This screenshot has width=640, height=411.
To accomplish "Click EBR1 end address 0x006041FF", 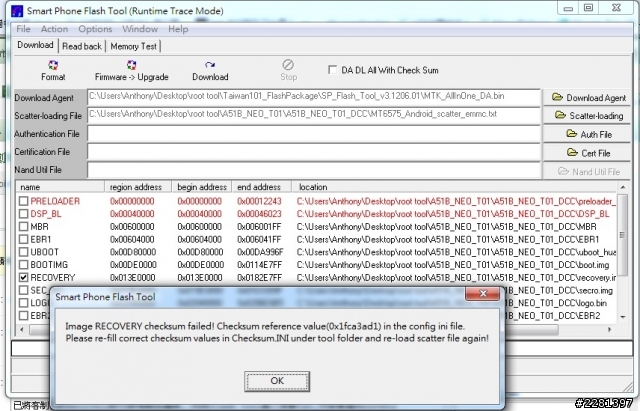I will (x=259, y=239).
